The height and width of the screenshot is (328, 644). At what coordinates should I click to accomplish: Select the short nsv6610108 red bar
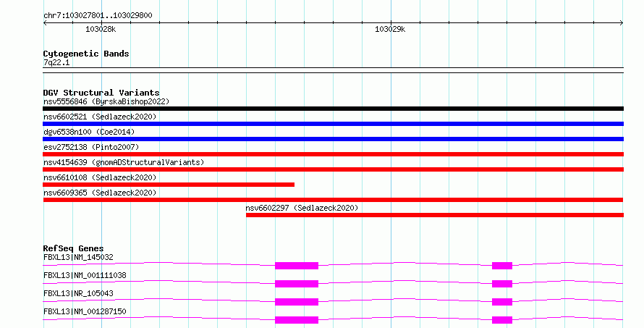click(169, 185)
